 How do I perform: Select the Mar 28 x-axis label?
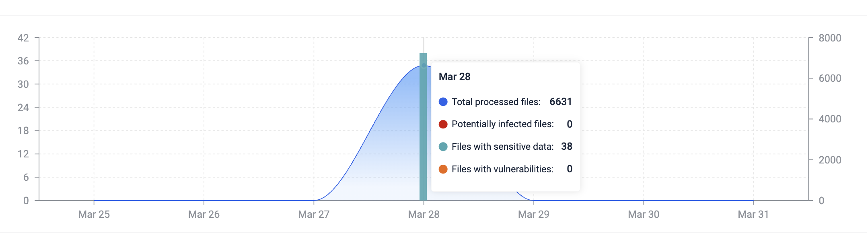pos(424,214)
